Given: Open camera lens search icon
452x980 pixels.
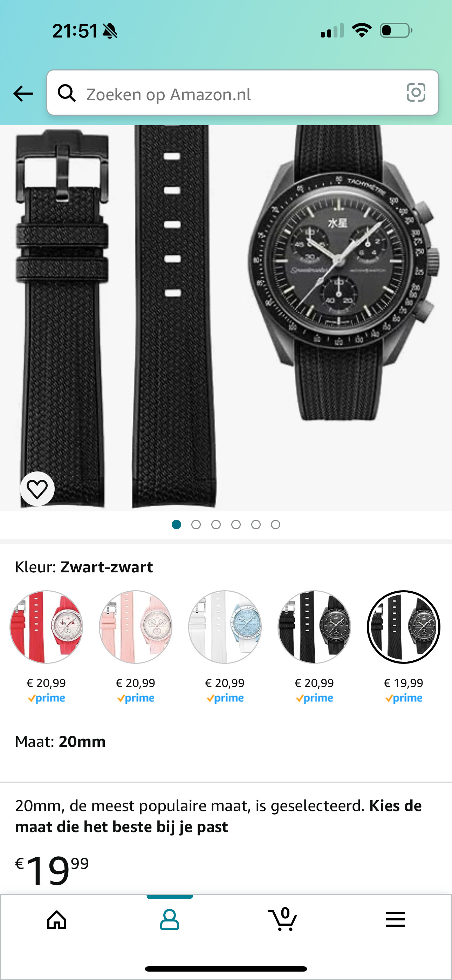Looking at the screenshot, I should coord(416,93).
